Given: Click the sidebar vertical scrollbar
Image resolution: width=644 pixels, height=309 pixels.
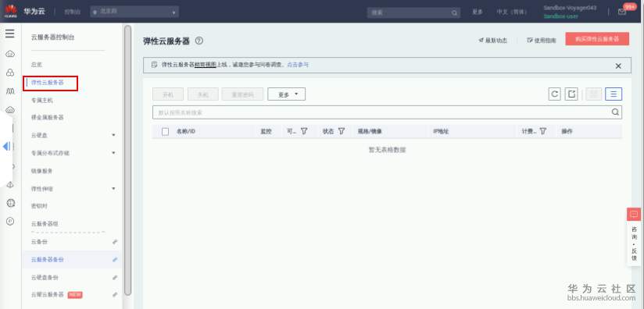Looking at the screenshot, I should (x=127, y=160).
